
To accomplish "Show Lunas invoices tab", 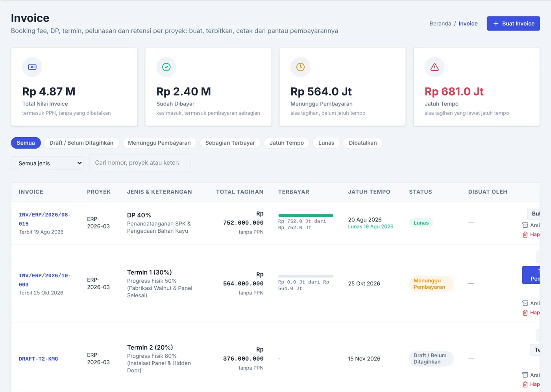I will [326, 143].
